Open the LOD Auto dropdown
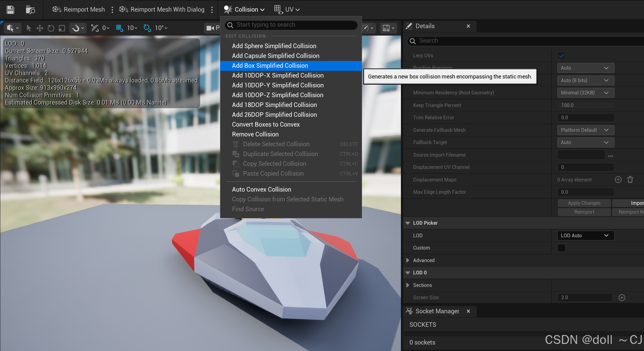Viewport: 644px width, 351px height. point(585,235)
